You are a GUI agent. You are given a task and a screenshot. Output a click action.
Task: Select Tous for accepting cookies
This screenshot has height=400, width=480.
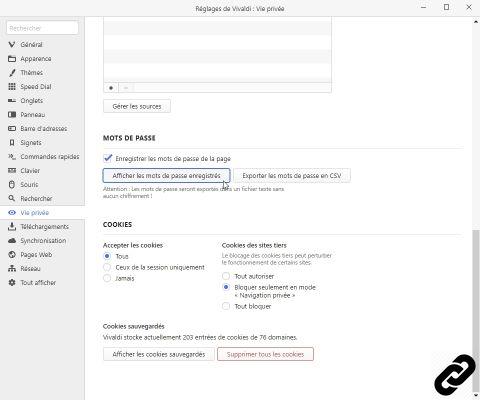coord(107,256)
